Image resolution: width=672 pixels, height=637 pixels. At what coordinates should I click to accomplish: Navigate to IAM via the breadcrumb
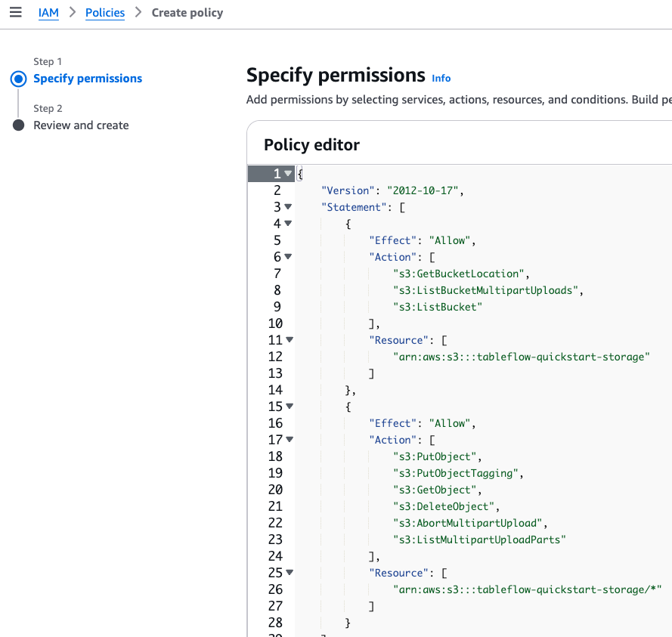pyautogui.click(x=48, y=12)
